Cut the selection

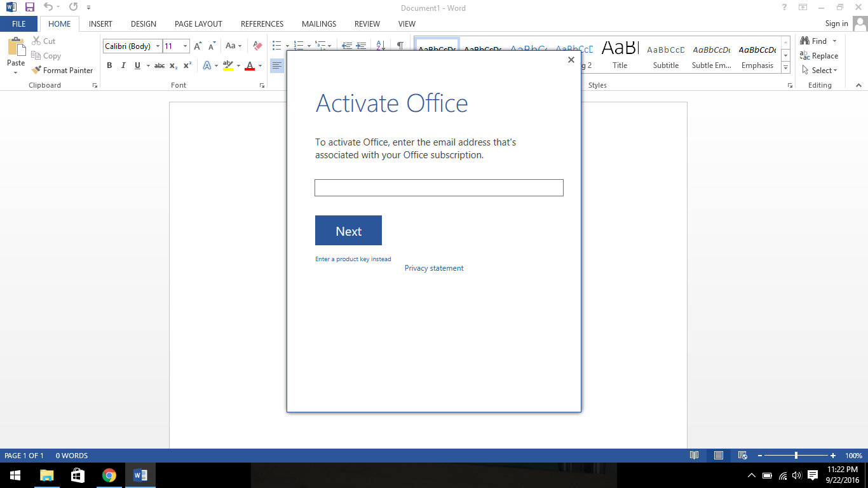44,41
